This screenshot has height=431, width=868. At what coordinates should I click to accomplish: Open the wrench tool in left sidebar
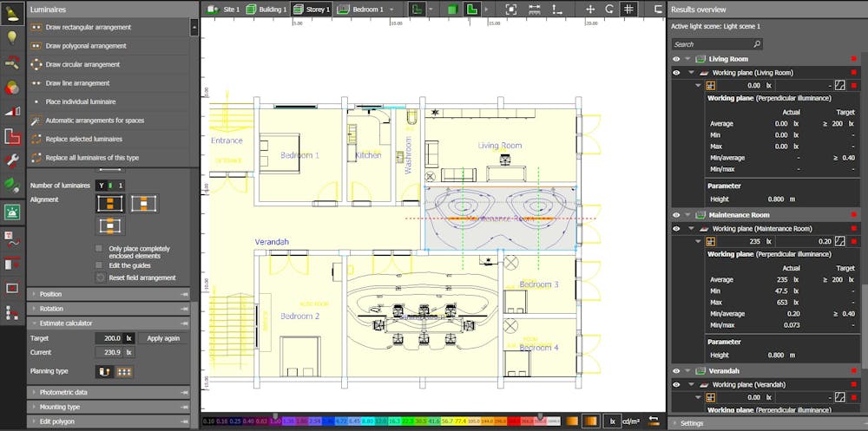[x=12, y=160]
